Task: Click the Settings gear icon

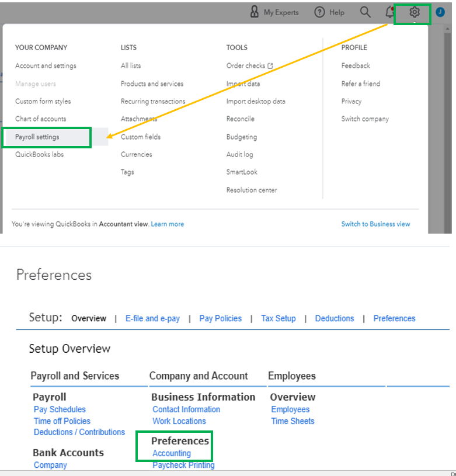Action: [x=414, y=12]
